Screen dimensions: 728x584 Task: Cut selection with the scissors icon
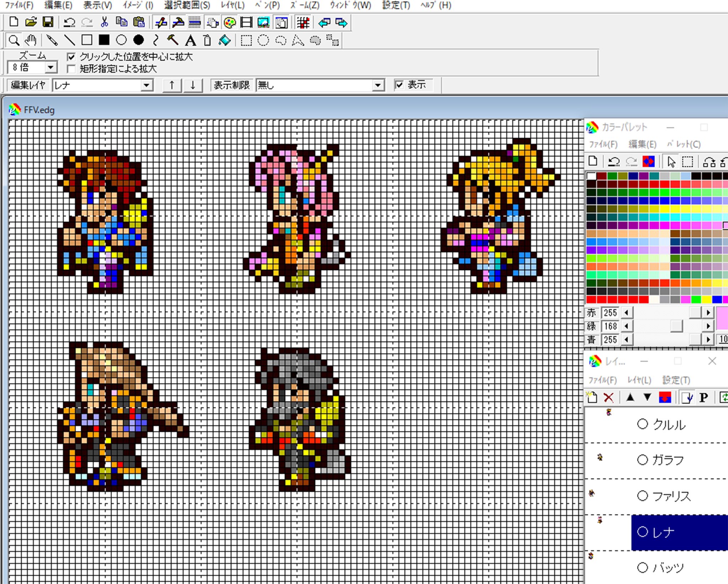coord(104,22)
